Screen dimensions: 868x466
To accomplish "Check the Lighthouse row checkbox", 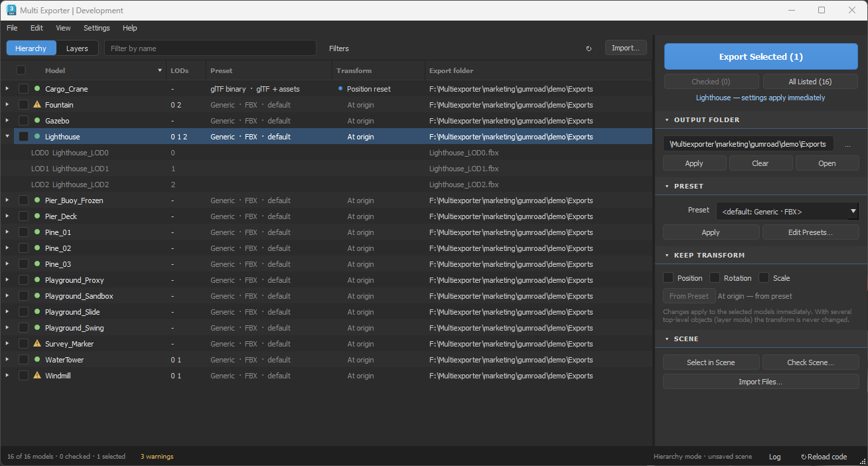I will (23, 137).
